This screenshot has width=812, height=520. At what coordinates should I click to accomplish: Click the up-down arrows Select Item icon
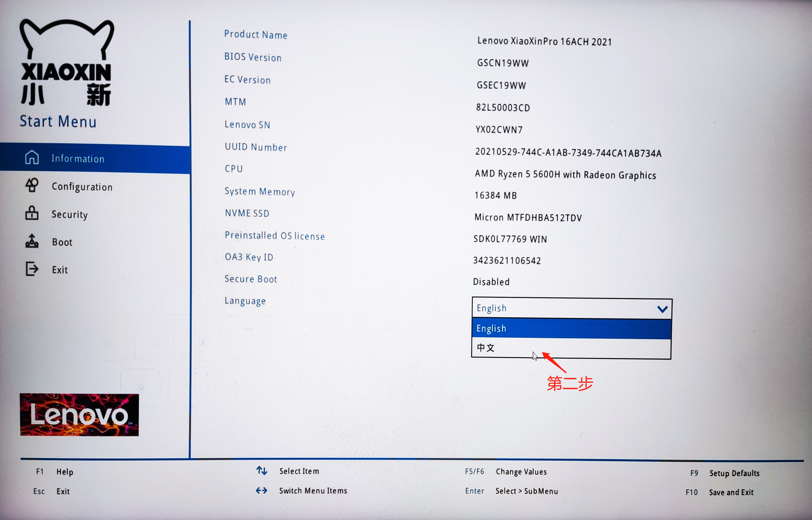[262, 471]
